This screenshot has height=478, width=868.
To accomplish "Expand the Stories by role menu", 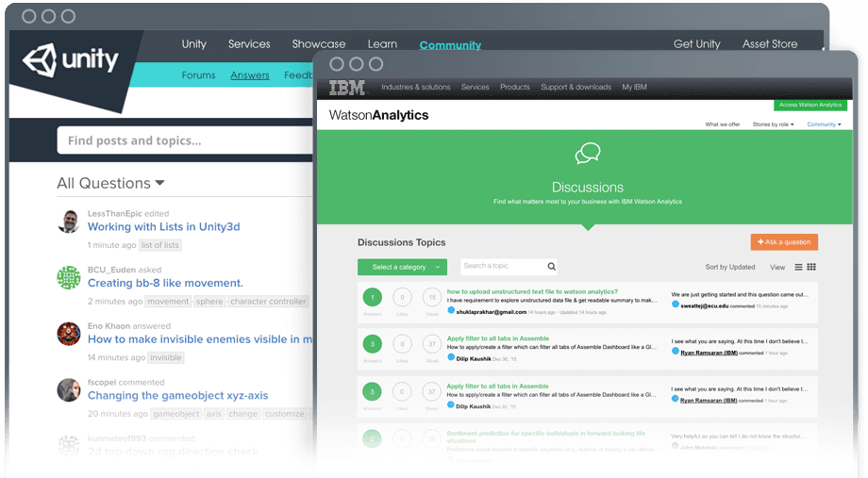I will (x=773, y=124).
